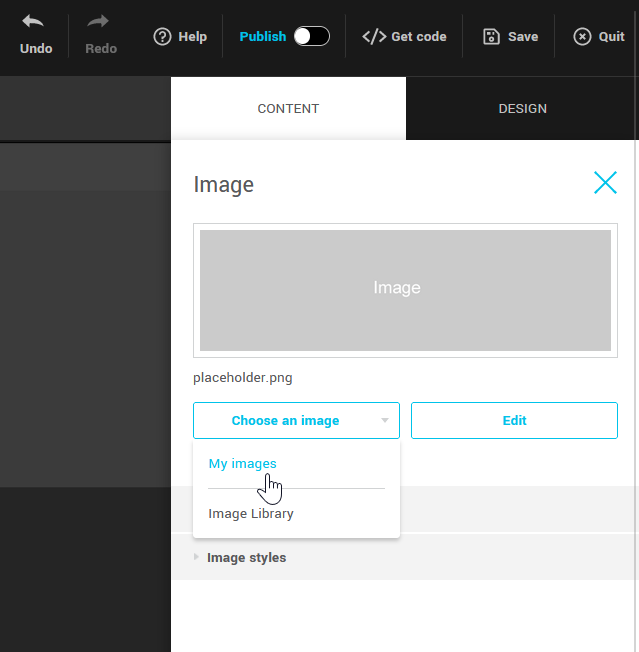
Task: Click the placeholder.png file name
Action: click(x=243, y=378)
